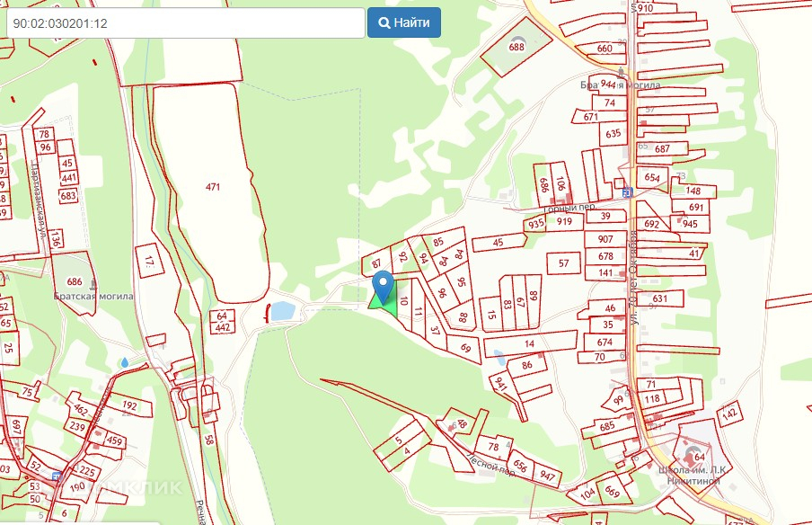Image resolution: width=812 pixels, height=525 pixels.
Task: Select parcel 919 on Горный пер.
Action: [564, 221]
